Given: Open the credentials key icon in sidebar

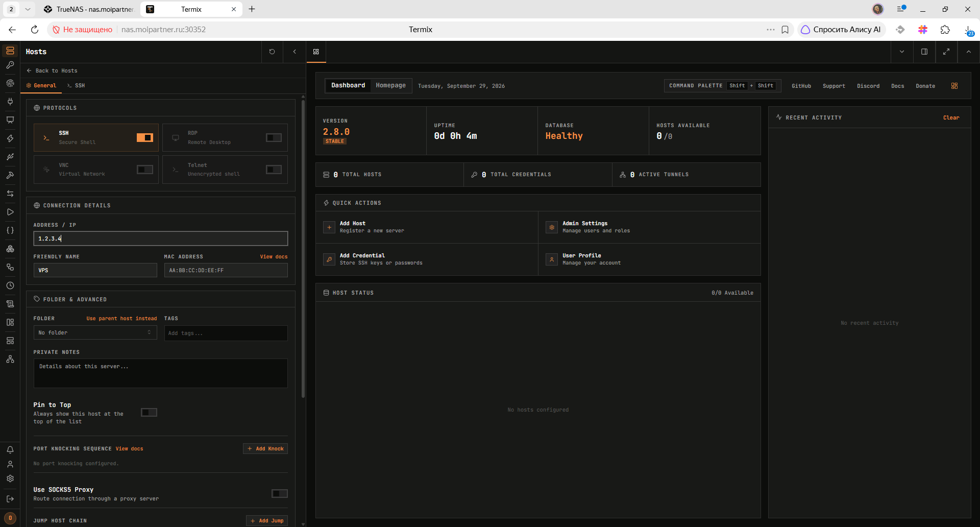Looking at the screenshot, I should click(x=10, y=65).
